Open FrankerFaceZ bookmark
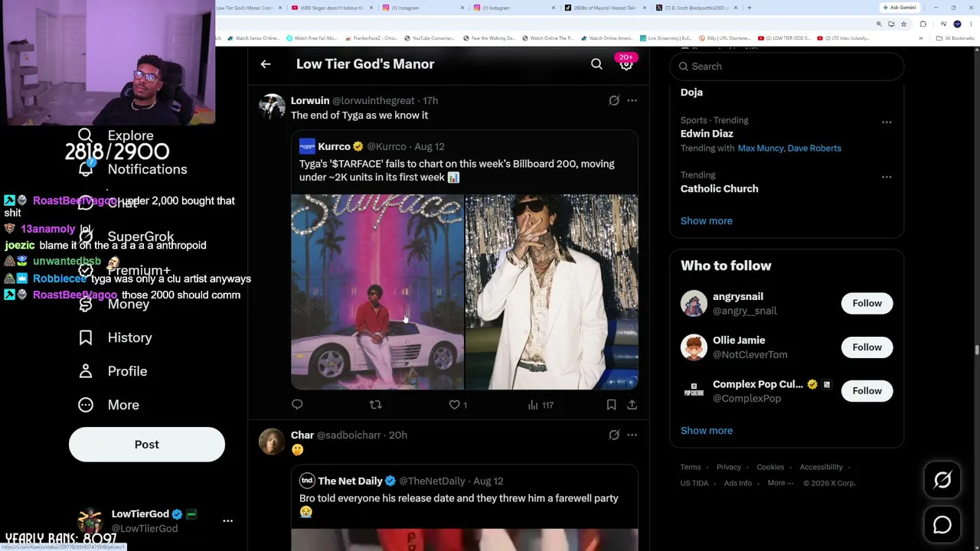 tap(371, 38)
